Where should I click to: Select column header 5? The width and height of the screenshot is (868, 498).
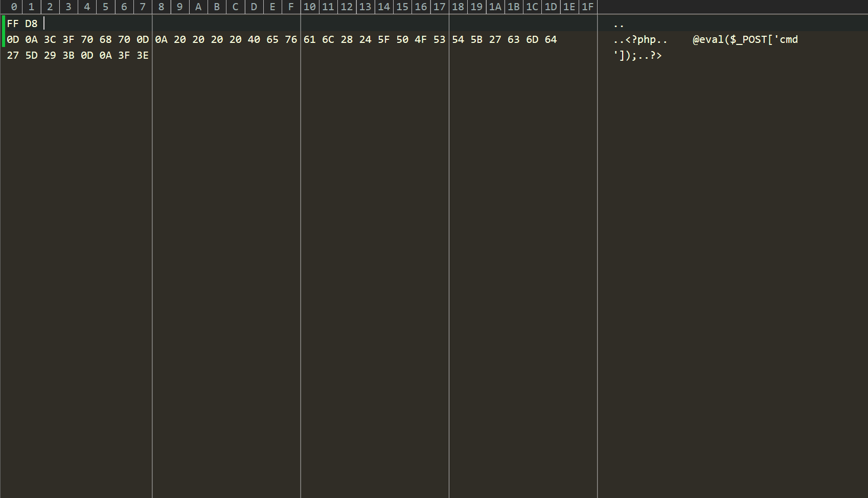(105, 7)
